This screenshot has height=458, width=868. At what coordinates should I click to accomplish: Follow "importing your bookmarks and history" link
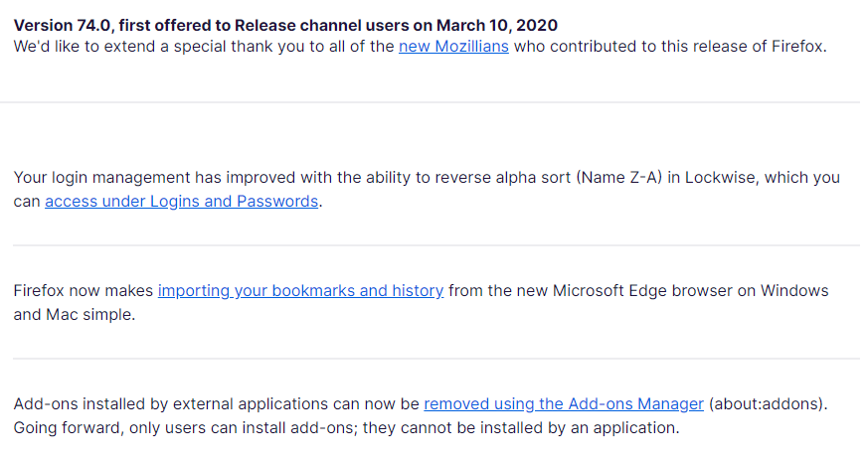point(300,291)
